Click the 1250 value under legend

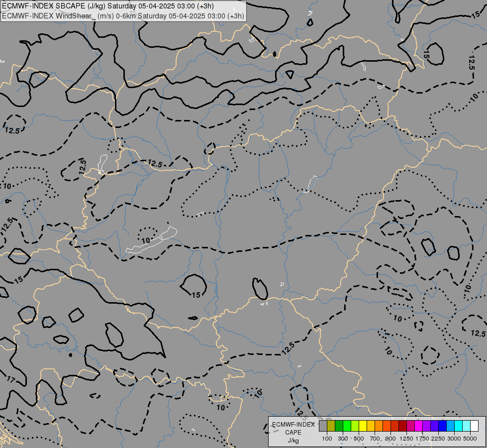pyautogui.click(x=406, y=439)
